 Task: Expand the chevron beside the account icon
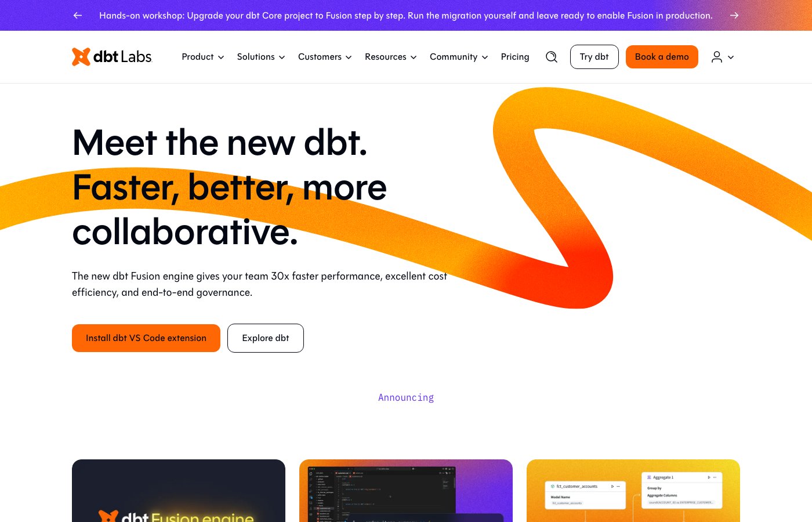pos(731,57)
